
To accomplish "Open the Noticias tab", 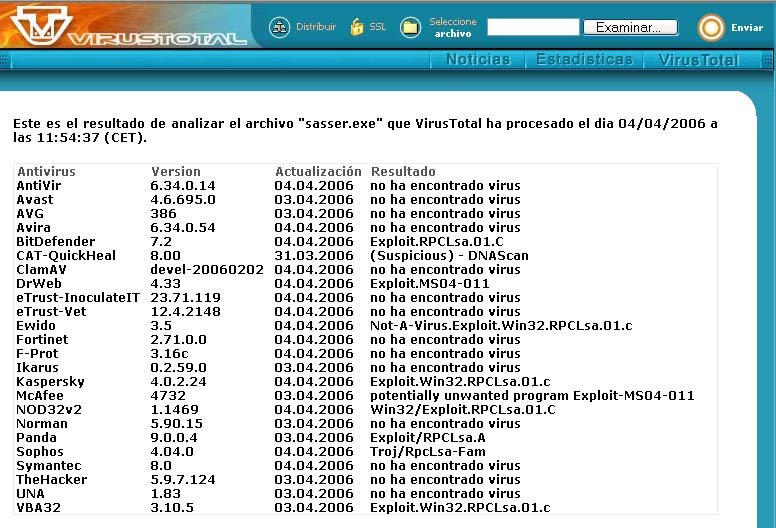I will pos(478,59).
